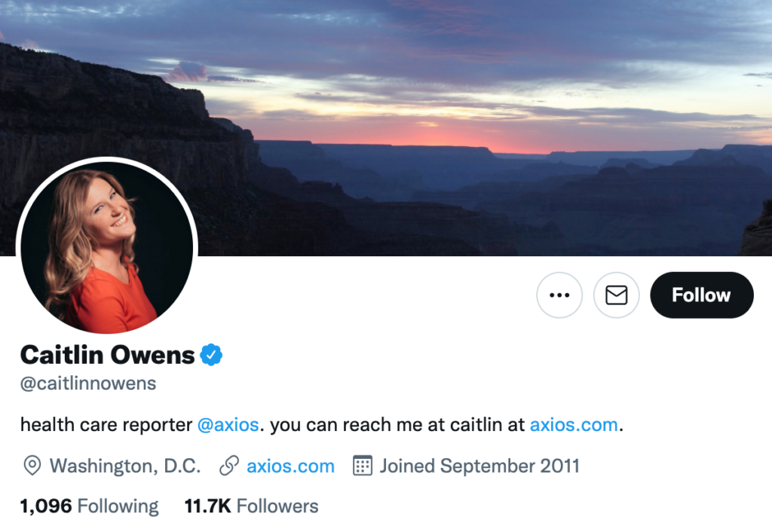View the 11.7K Followers list

pos(251,506)
